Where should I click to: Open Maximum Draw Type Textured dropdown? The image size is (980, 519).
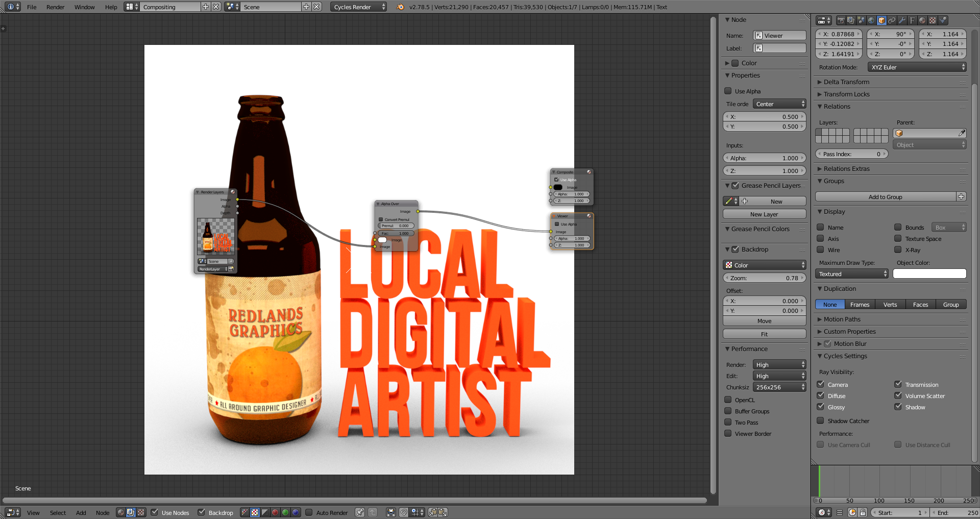click(852, 274)
